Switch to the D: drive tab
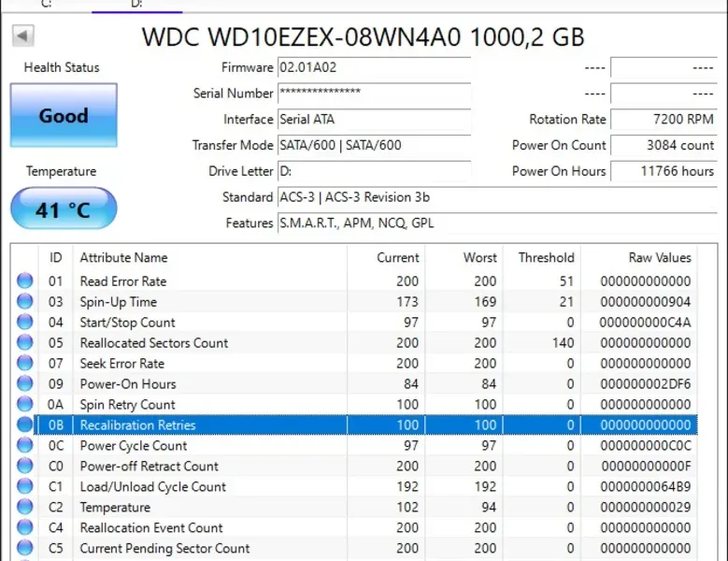The height and width of the screenshot is (561, 728). (x=136, y=5)
